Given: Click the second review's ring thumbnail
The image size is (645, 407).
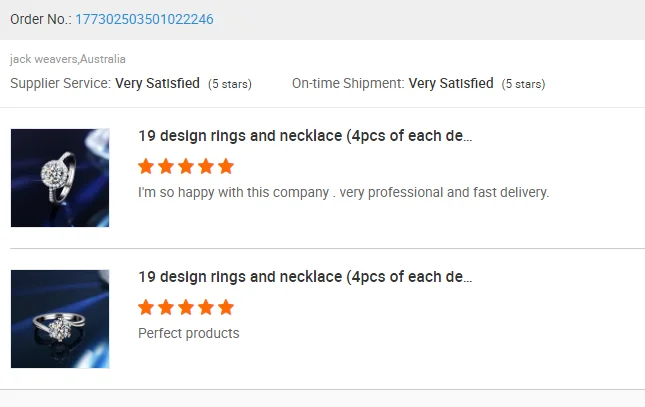Looking at the screenshot, I should [x=60, y=318].
